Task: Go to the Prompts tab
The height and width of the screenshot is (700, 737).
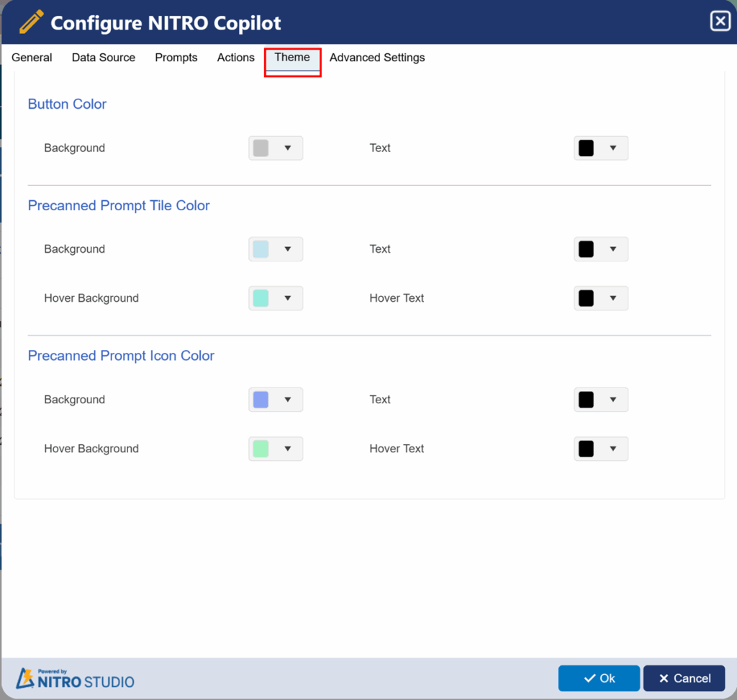Action: tap(176, 58)
